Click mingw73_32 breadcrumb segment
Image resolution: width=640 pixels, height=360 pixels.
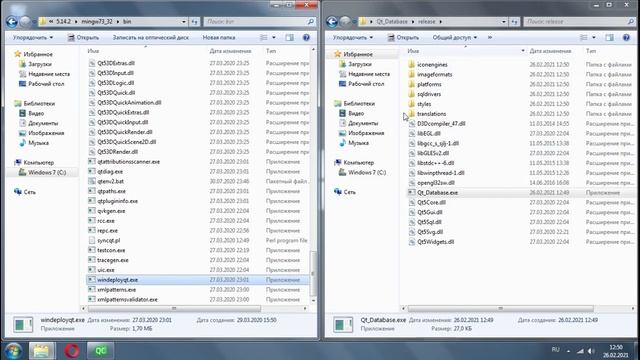[97, 22]
